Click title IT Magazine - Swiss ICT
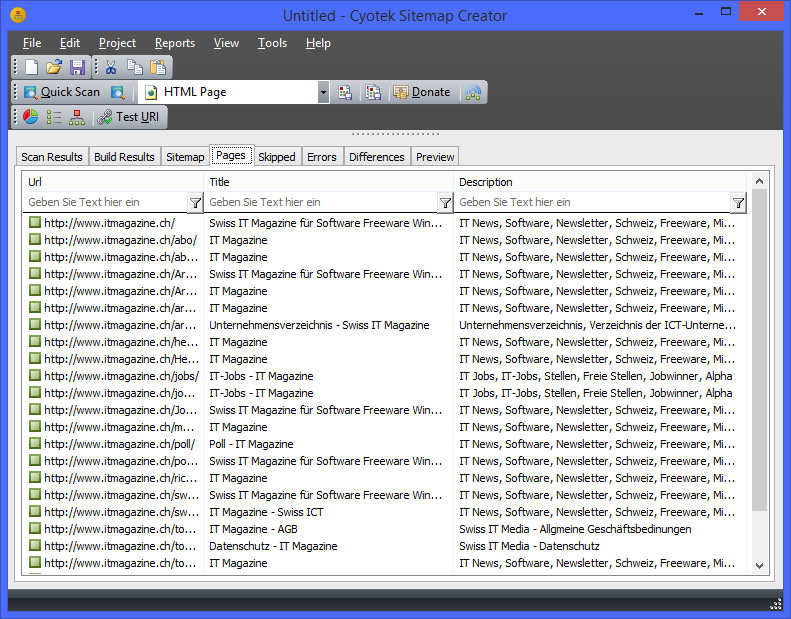 [x=266, y=512]
